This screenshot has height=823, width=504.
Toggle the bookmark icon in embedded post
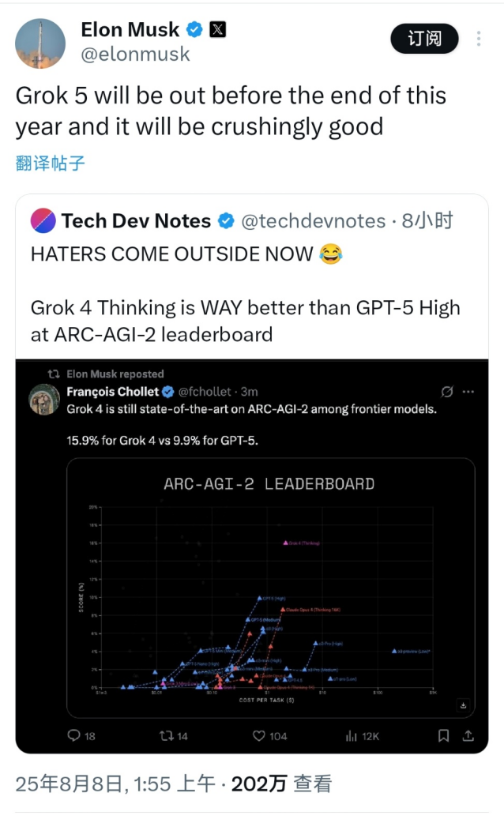click(x=444, y=735)
